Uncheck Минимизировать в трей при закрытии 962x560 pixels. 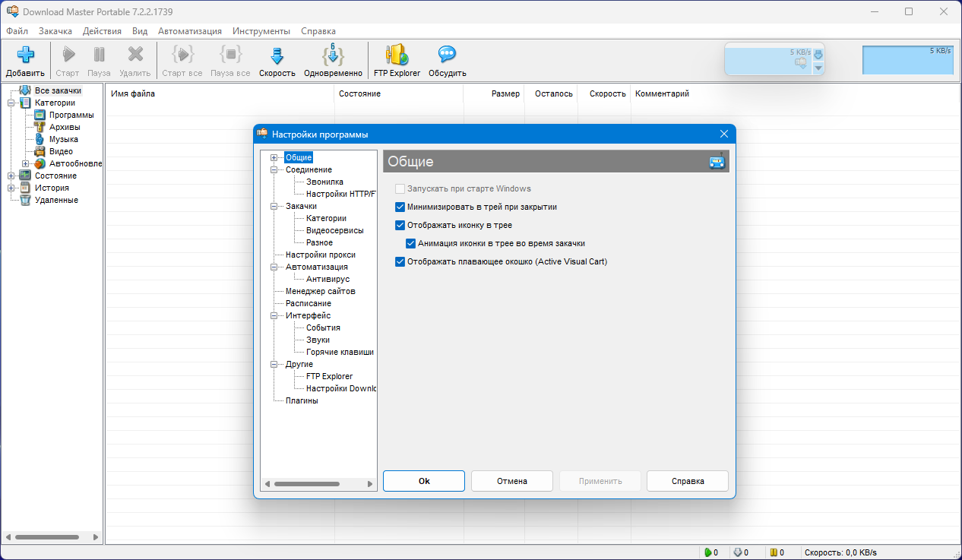point(400,207)
